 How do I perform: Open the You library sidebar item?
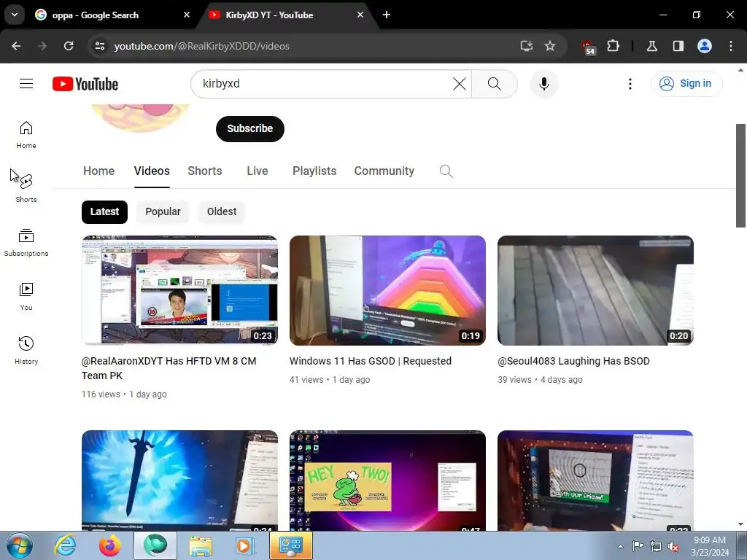tap(26, 296)
